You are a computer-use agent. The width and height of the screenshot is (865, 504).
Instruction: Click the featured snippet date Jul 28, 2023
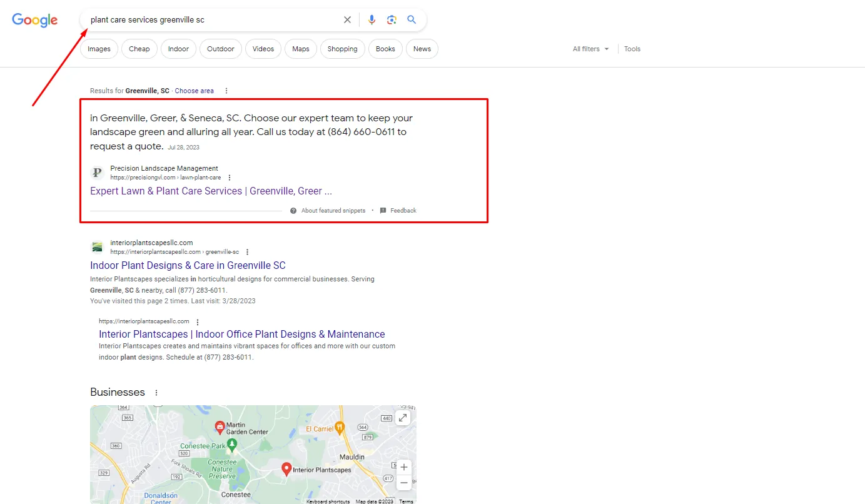pos(183,148)
